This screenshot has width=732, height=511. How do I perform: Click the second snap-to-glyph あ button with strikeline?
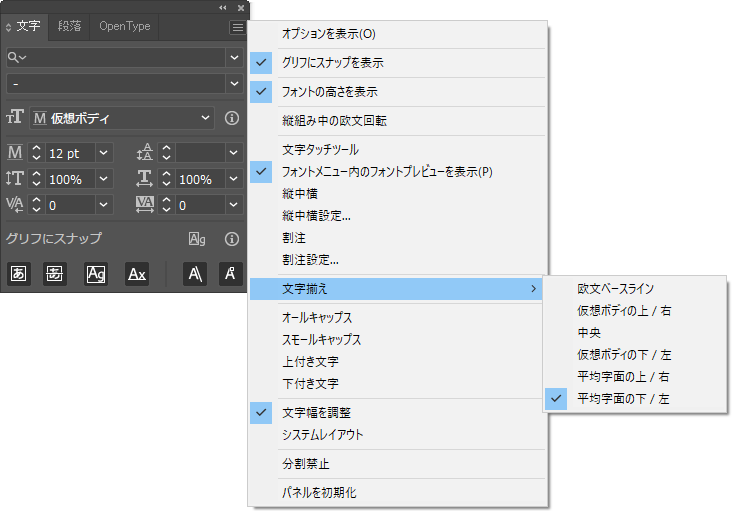click(x=55, y=273)
